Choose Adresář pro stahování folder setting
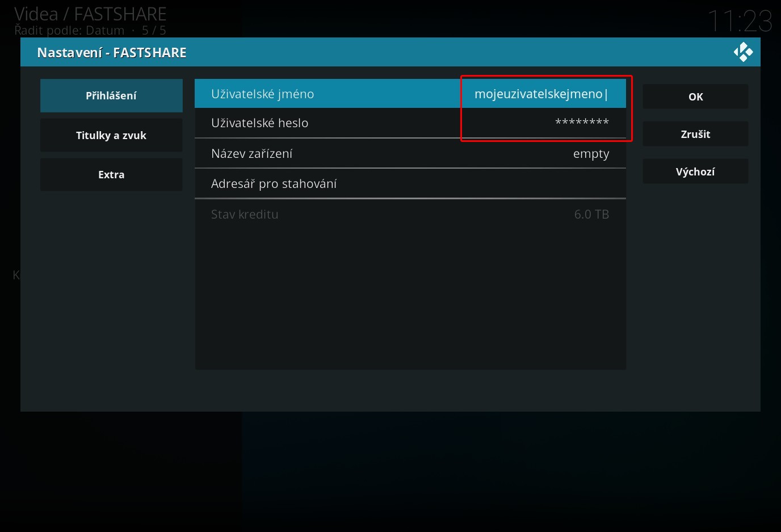Image resolution: width=781 pixels, height=532 pixels. click(x=410, y=183)
